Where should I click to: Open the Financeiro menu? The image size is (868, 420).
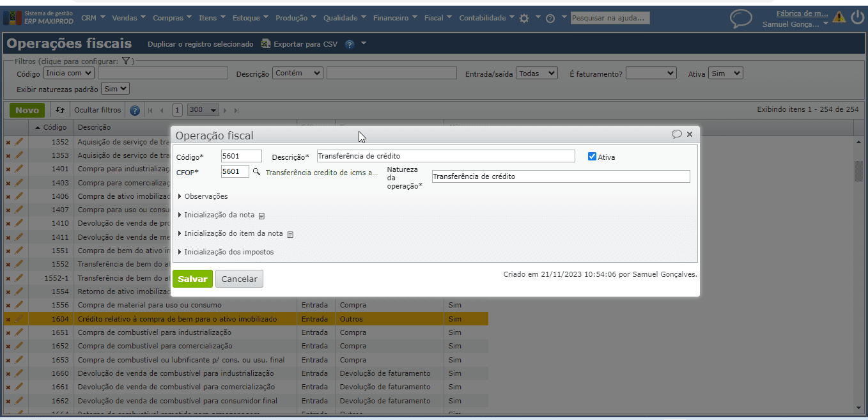pos(395,18)
